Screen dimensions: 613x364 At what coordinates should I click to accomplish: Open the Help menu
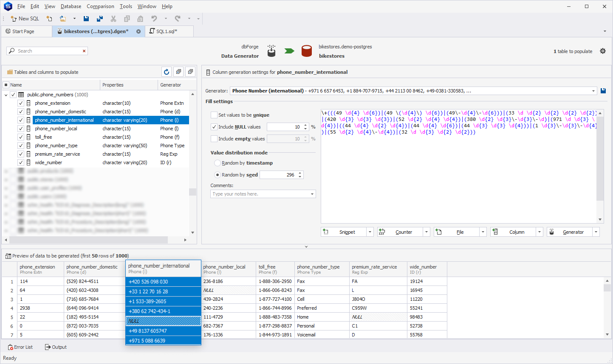tap(167, 6)
